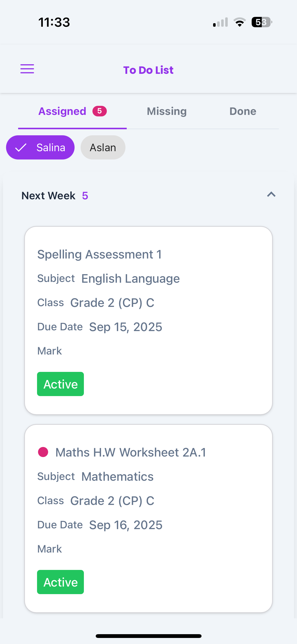Collapse the Next Week section chevron
The height and width of the screenshot is (644, 297).
point(271,195)
